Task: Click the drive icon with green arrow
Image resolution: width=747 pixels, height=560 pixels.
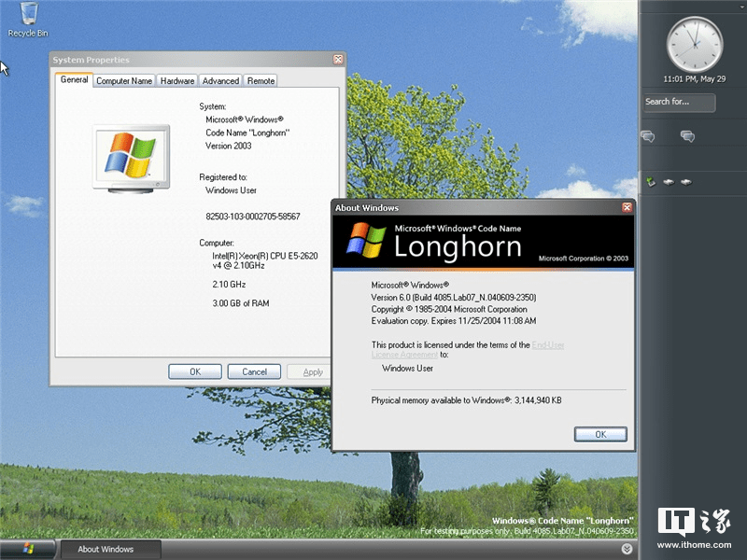Action: click(651, 182)
